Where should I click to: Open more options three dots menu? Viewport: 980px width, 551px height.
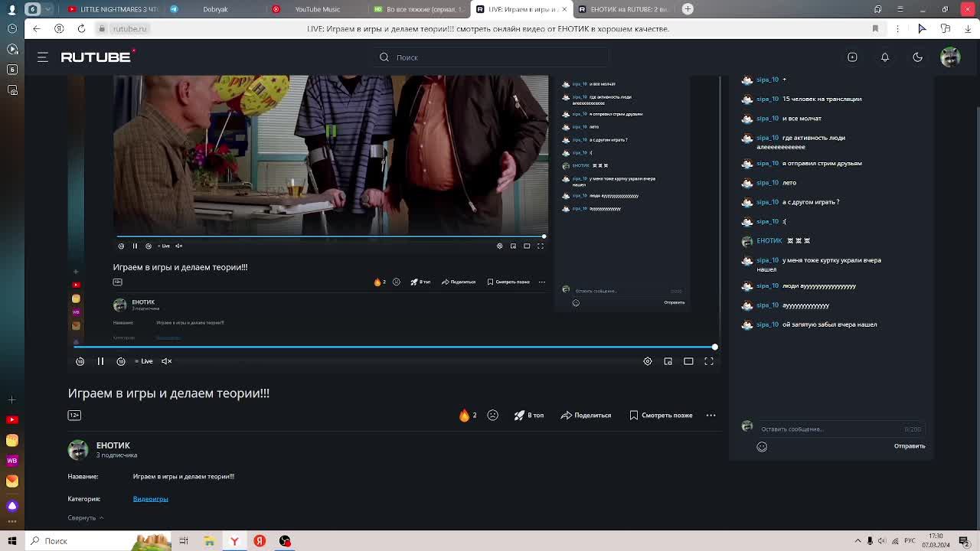click(x=710, y=415)
